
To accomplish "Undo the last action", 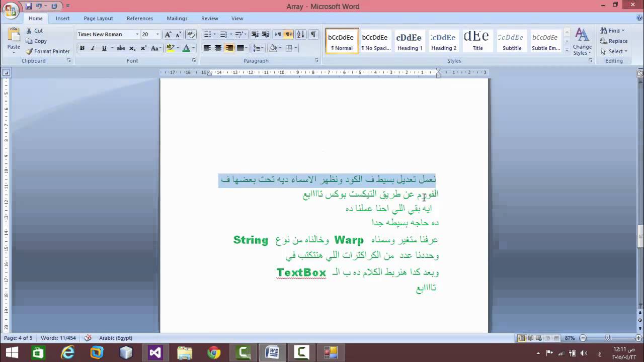I will tap(39, 6).
